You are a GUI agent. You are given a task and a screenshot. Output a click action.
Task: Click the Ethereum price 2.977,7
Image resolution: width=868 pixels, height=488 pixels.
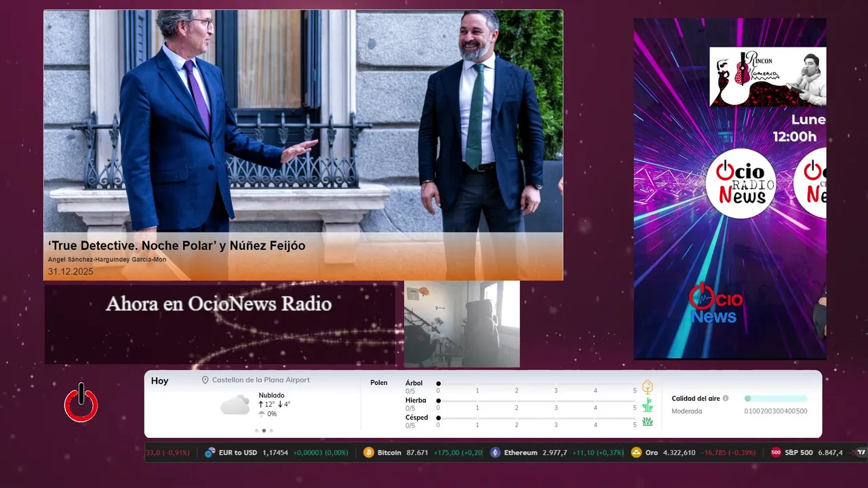[555, 452]
